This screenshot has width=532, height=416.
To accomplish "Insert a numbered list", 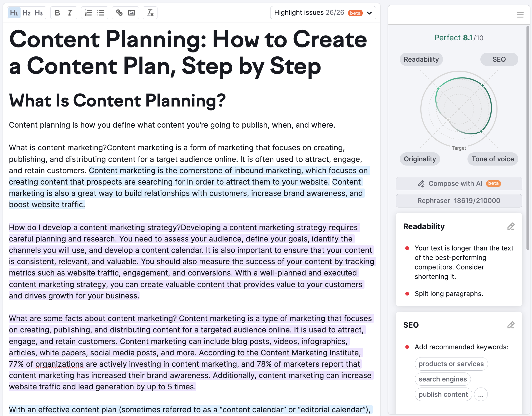I will pyautogui.click(x=88, y=13).
